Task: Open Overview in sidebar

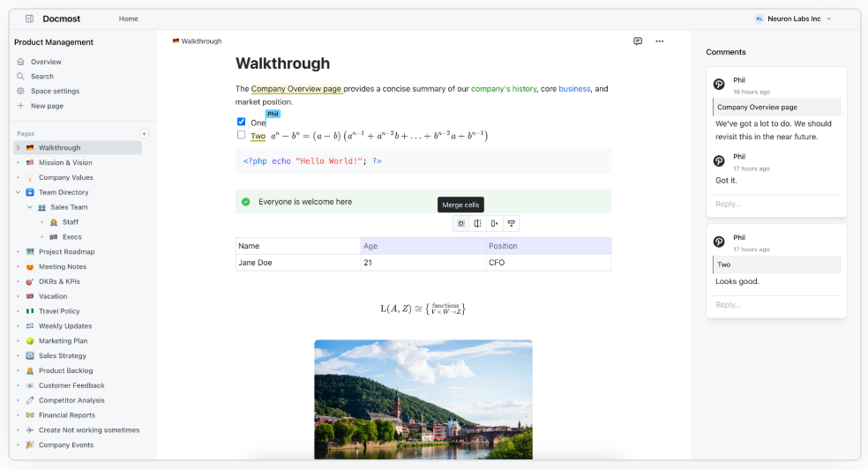Action: pyautogui.click(x=46, y=62)
